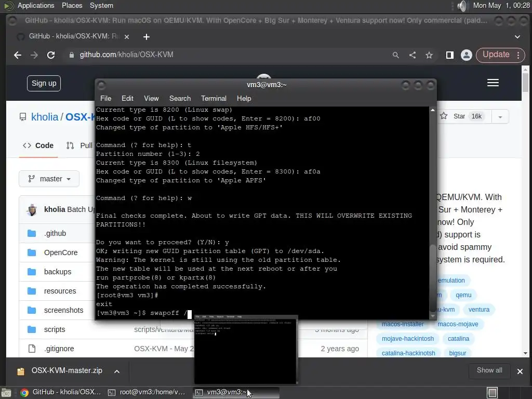Image resolution: width=532 pixels, height=399 pixels.
Task: Click the share page icon
Action: 412,55
